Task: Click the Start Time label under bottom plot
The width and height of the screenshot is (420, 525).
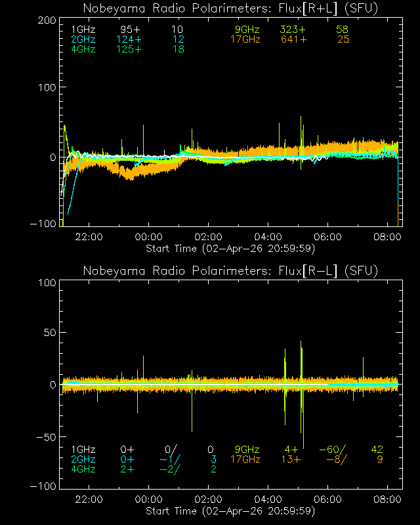Action: [x=230, y=511]
